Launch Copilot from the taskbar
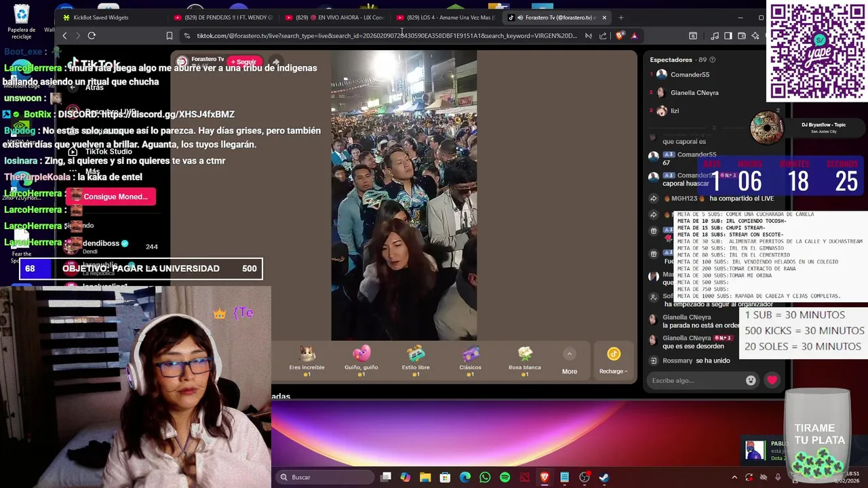 (406, 477)
